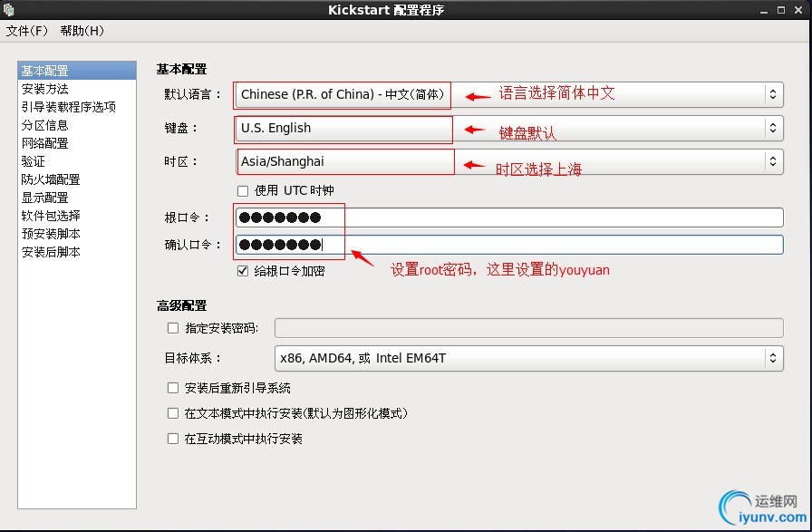Select 安装后脚本 in the sidebar

pyautogui.click(x=77, y=252)
